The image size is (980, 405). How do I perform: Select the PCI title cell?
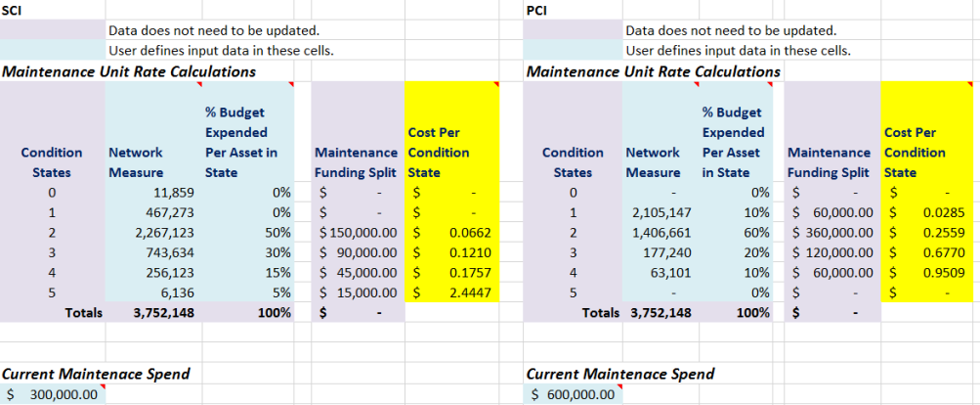click(573, 10)
